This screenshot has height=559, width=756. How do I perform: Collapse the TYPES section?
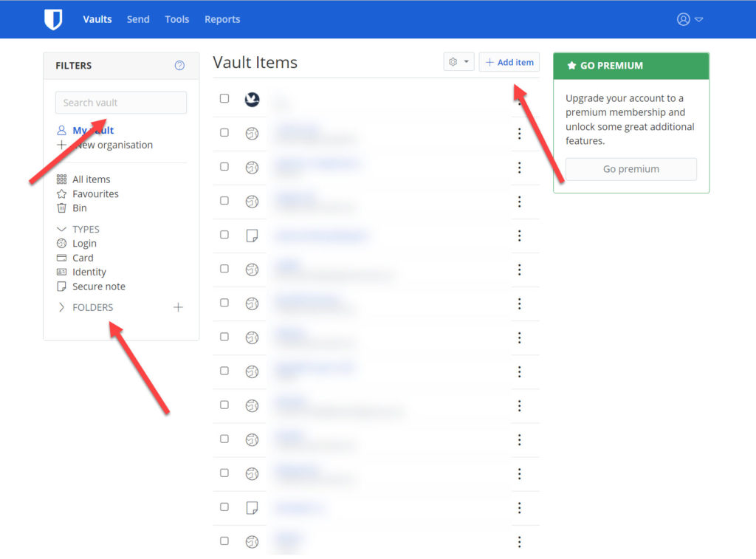[62, 229]
